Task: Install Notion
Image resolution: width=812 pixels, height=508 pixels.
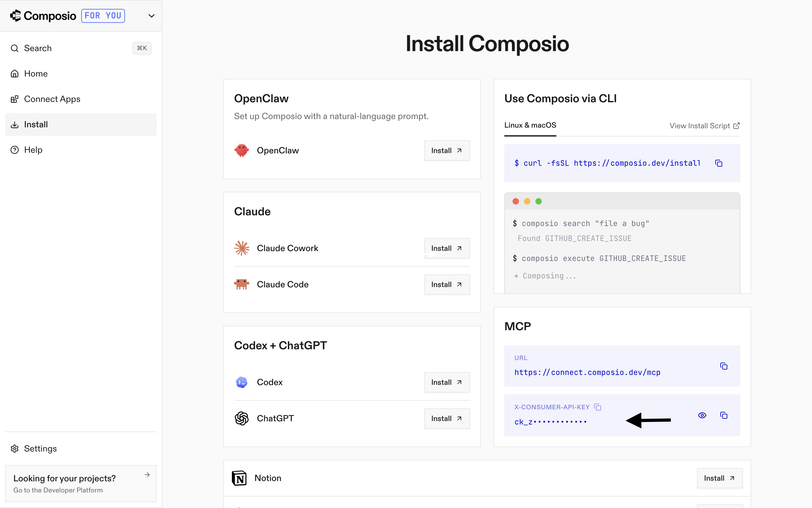Action: (x=720, y=478)
